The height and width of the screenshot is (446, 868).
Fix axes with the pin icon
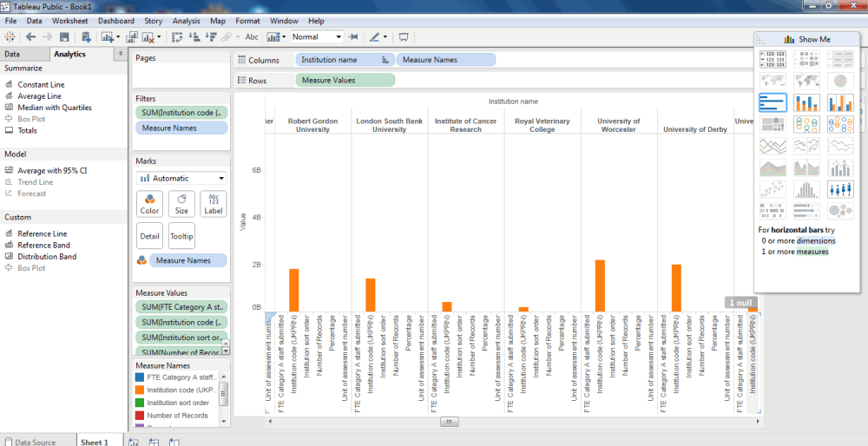coord(353,37)
